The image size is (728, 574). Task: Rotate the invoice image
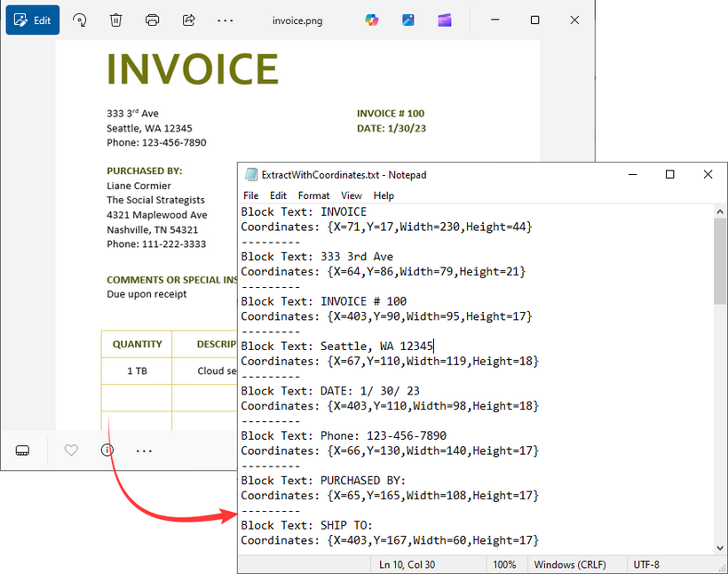pos(80,20)
